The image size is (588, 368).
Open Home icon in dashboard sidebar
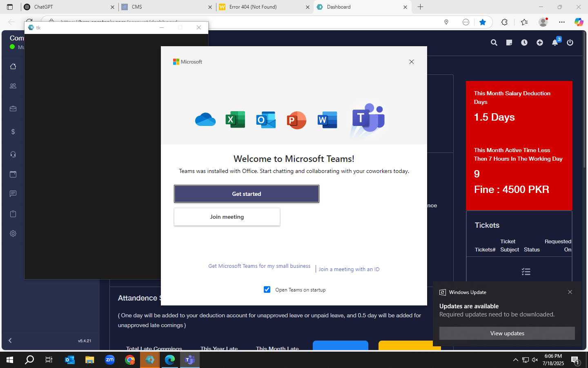click(x=13, y=66)
